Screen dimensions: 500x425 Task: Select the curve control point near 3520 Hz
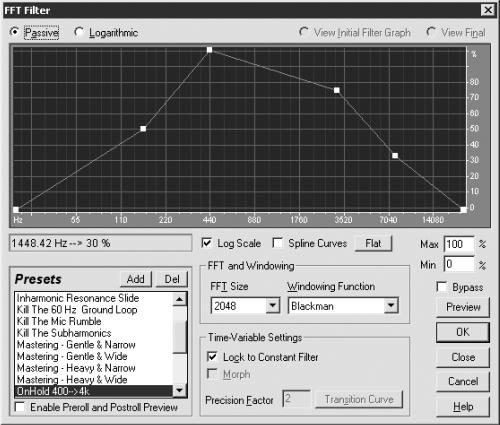[x=337, y=90]
